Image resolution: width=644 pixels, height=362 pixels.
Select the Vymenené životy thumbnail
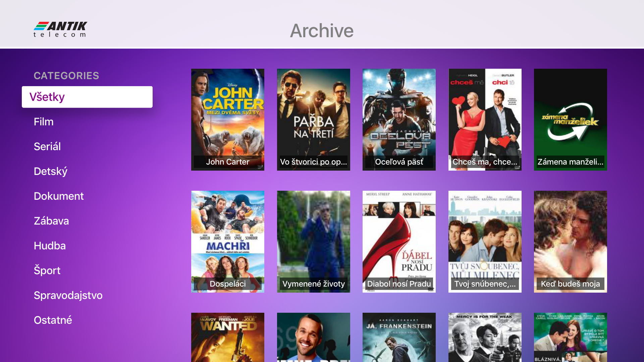314,242
